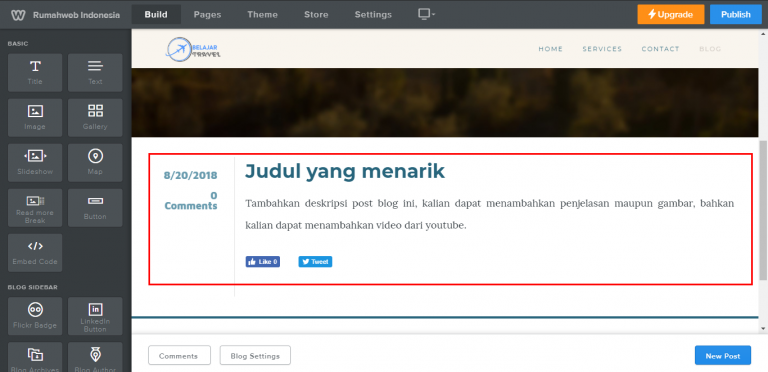
Task: Open the HOME navigation link
Action: (551, 49)
